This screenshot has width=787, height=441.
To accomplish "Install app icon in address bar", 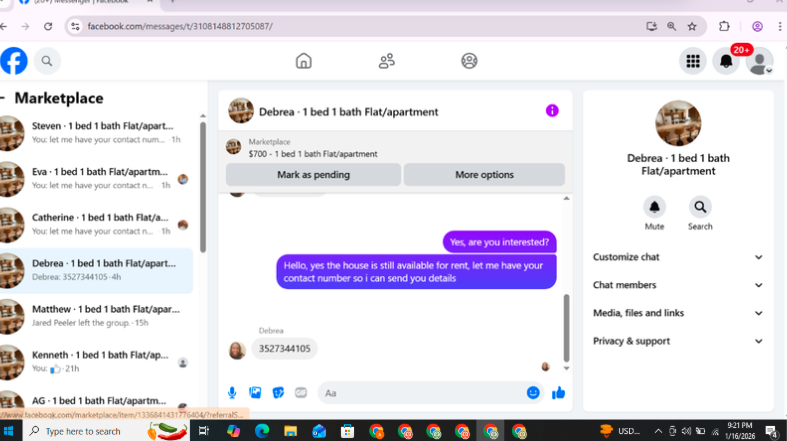I will click(x=651, y=26).
